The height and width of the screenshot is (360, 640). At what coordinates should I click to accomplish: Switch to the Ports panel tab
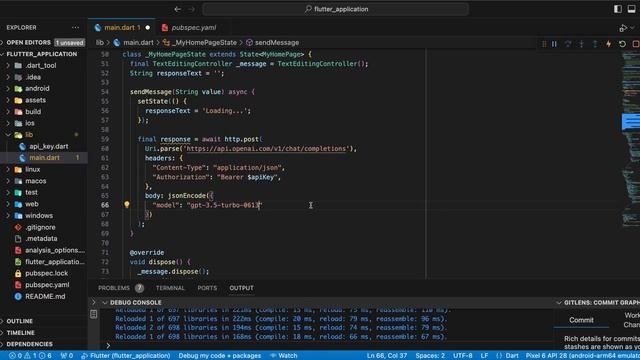click(x=207, y=288)
